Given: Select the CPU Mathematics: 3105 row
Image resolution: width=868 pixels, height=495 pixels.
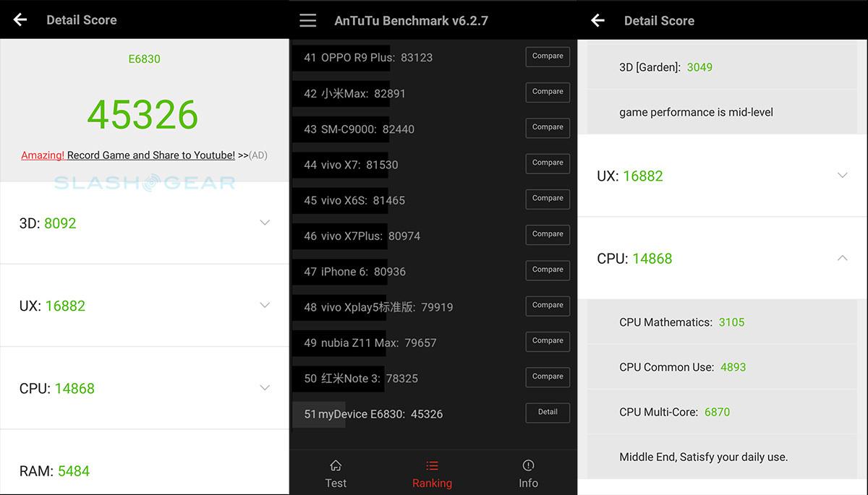Looking at the screenshot, I should coord(723,322).
